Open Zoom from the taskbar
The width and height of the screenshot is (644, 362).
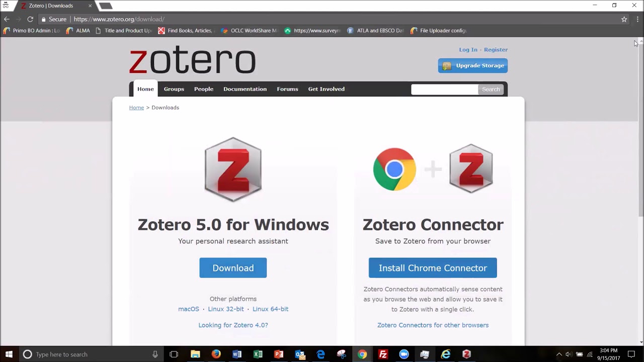[x=404, y=354]
